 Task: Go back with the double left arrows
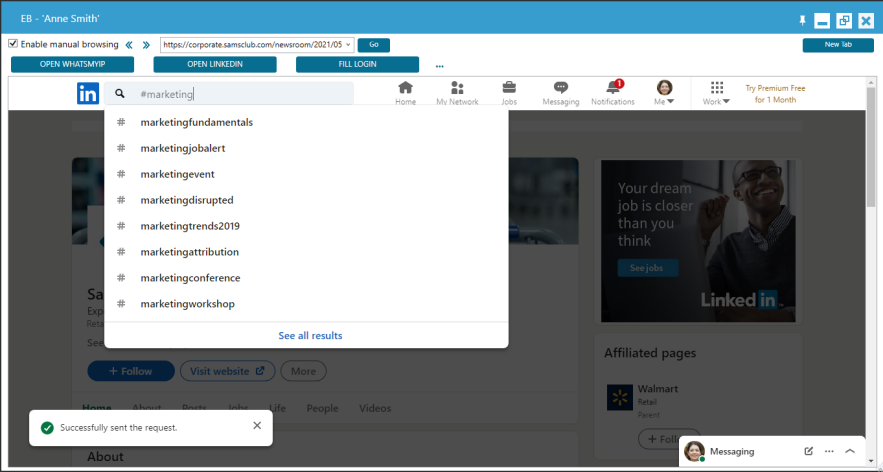[x=129, y=45]
